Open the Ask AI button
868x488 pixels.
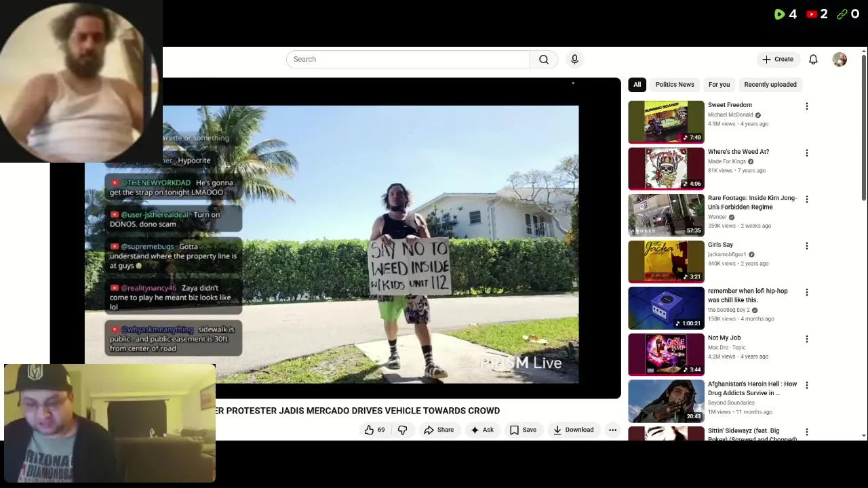pyautogui.click(x=482, y=430)
